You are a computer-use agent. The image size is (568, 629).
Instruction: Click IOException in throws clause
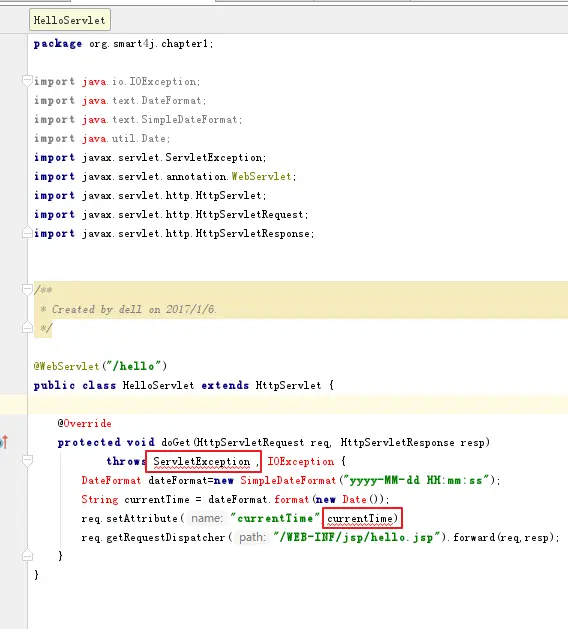pyautogui.click(x=301, y=461)
